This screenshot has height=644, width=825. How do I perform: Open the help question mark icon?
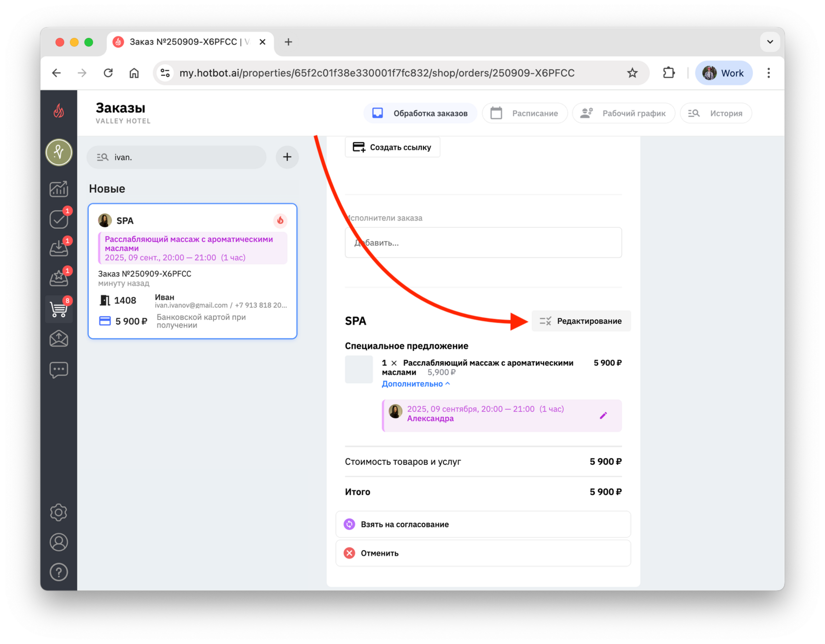[59, 572]
